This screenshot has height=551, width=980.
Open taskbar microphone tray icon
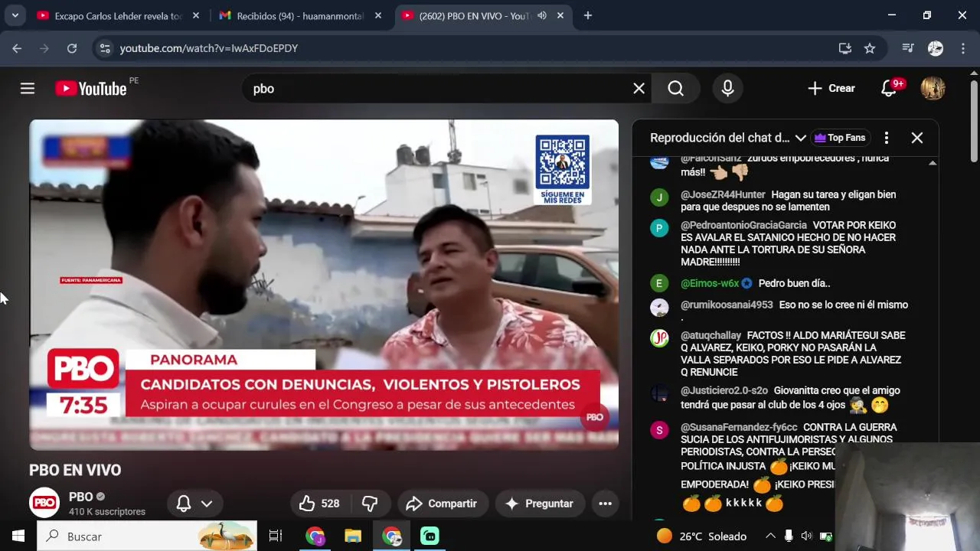pyautogui.click(x=788, y=536)
